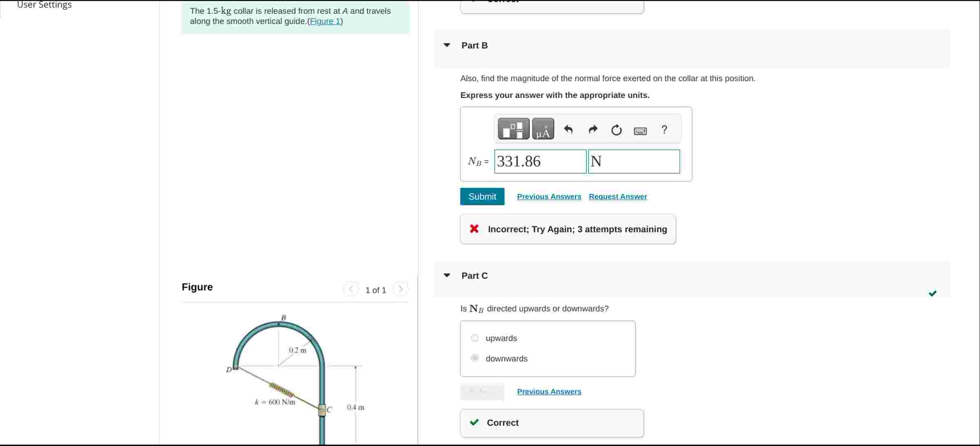
Task: Open the µÅ units symbols tool
Action: click(x=543, y=129)
